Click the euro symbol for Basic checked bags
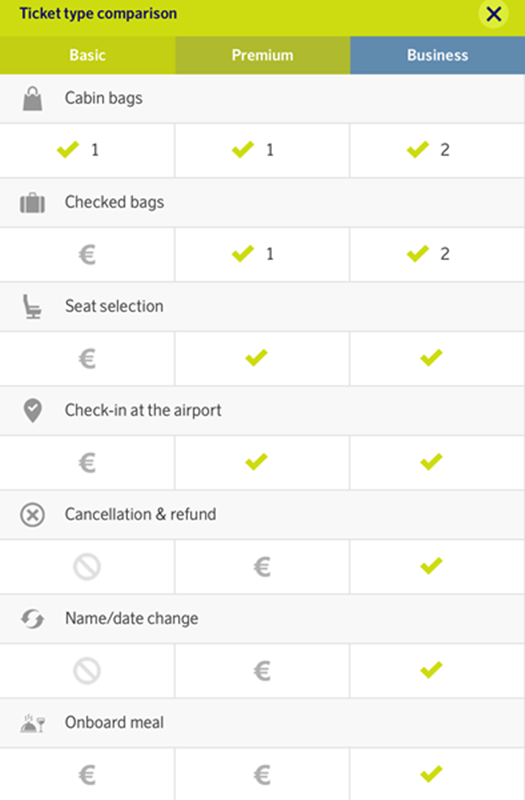 87,255
